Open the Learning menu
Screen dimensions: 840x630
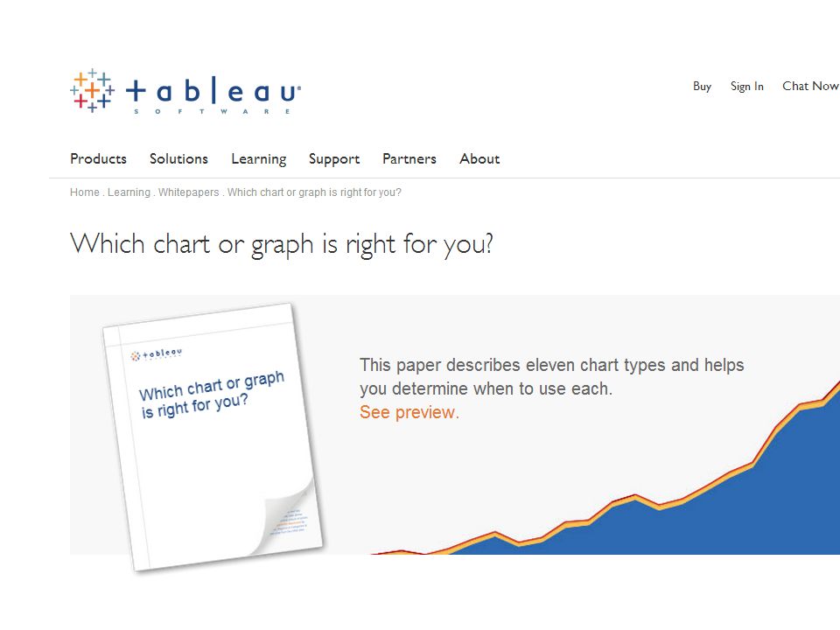pyautogui.click(x=259, y=159)
